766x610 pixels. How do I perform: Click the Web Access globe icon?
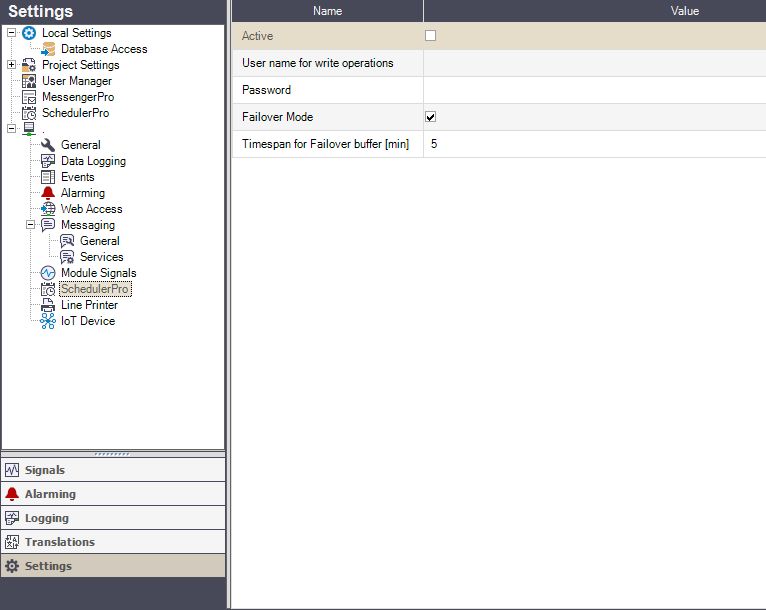(48, 209)
